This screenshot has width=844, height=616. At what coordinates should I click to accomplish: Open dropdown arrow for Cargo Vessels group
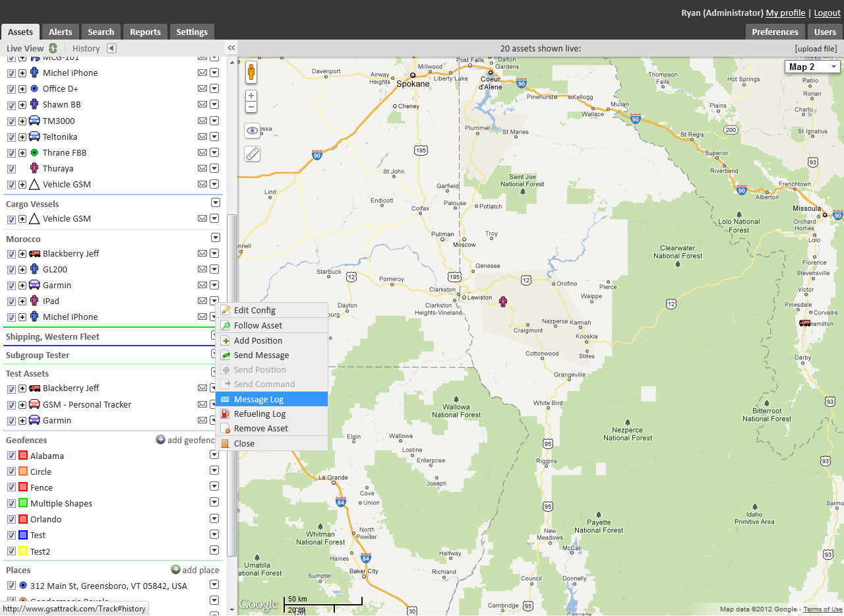coord(215,203)
